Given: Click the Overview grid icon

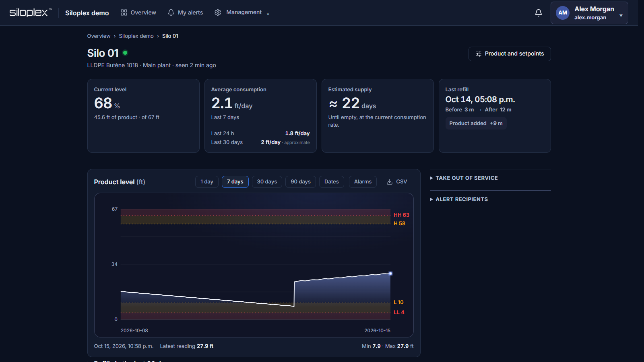Looking at the screenshot, I should click(124, 12).
